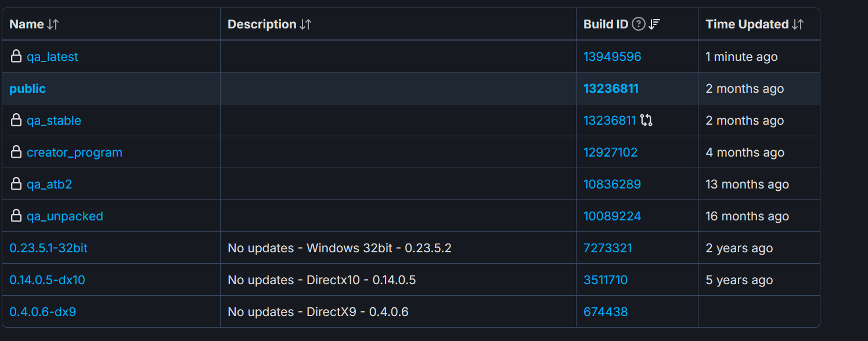
Task: Sort table by Name column arrows
Action: coord(53,24)
